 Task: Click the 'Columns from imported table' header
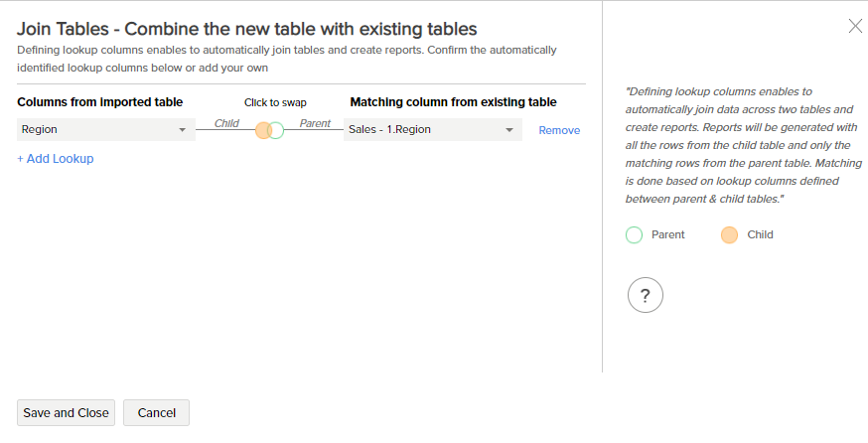pos(100,102)
